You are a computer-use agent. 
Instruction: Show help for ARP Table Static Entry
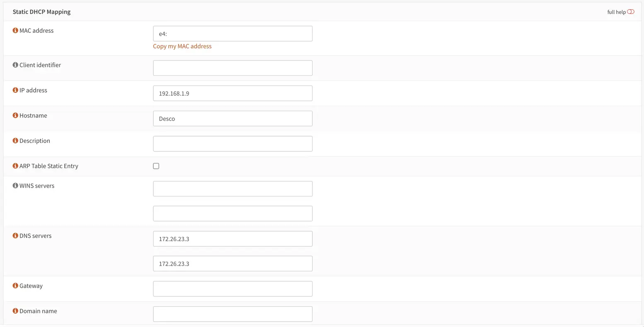15,166
